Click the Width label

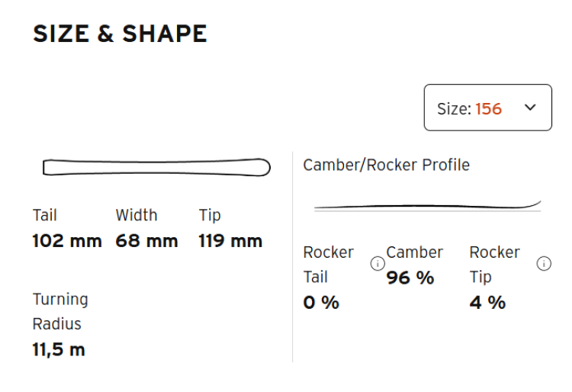tap(137, 215)
